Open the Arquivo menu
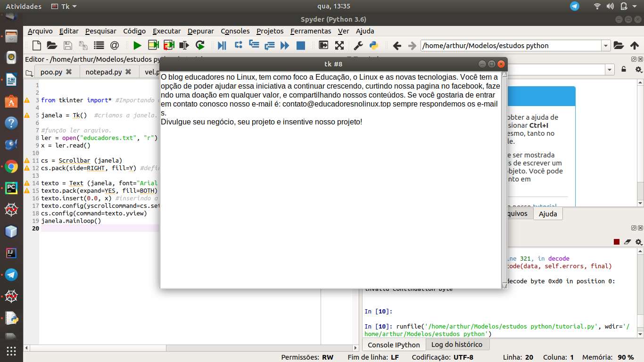Image resolution: width=644 pixels, height=362 pixels. (40, 31)
